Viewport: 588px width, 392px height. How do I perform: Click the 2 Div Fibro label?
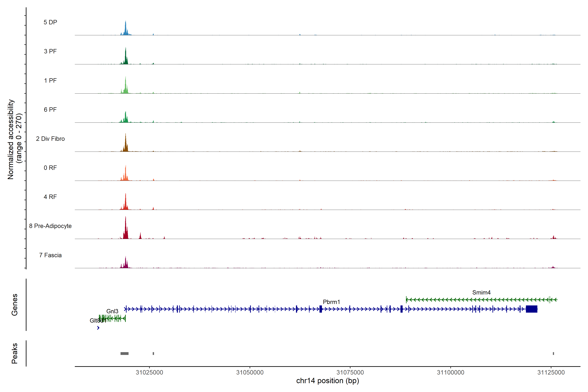(50, 139)
